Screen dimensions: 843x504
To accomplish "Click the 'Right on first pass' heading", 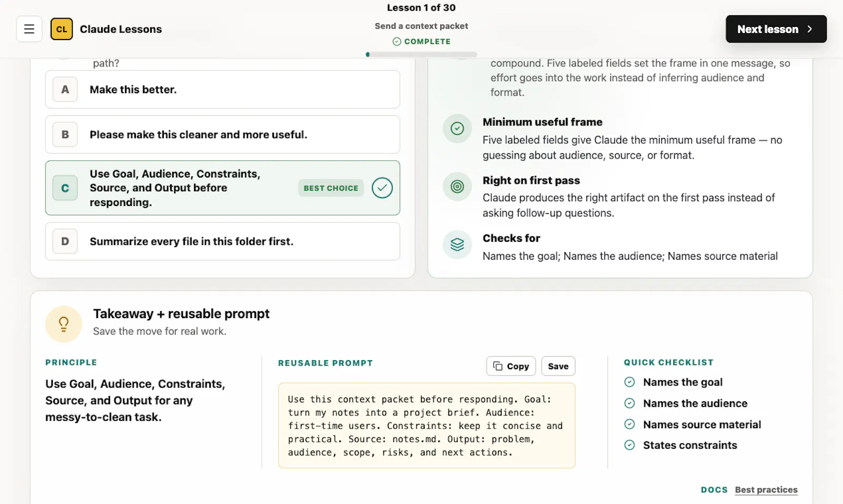I will [531, 180].
